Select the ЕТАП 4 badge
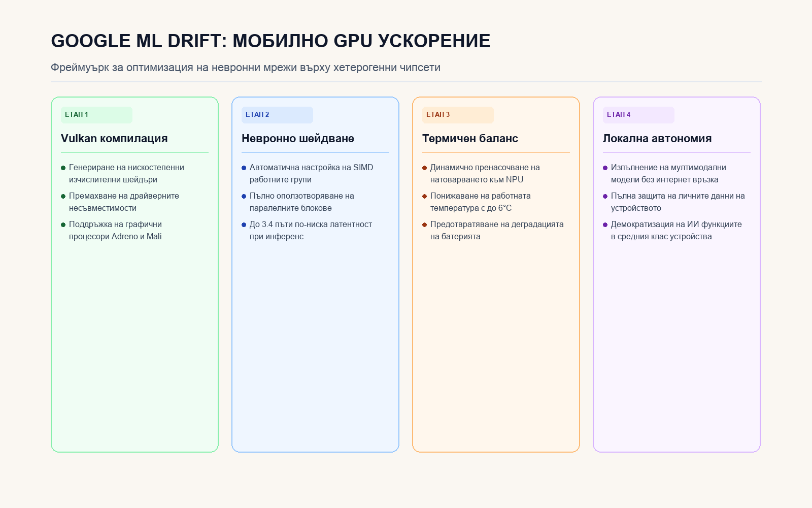812x508 pixels. tap(638, 115)
